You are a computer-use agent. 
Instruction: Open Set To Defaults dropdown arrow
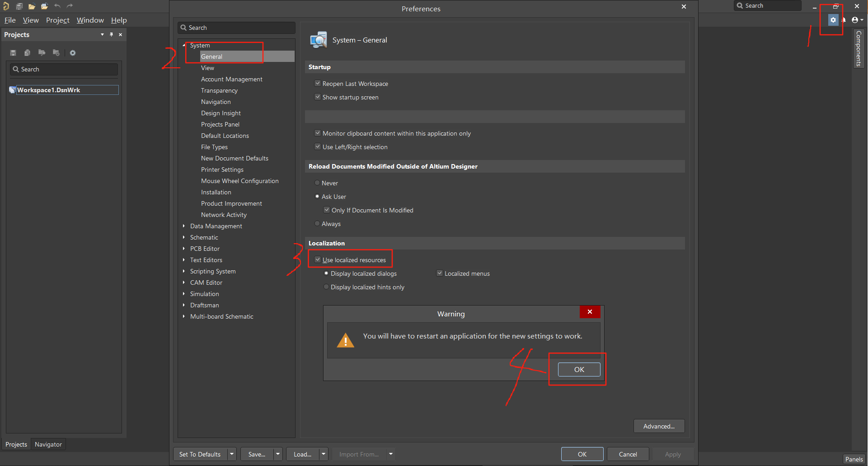232,454
